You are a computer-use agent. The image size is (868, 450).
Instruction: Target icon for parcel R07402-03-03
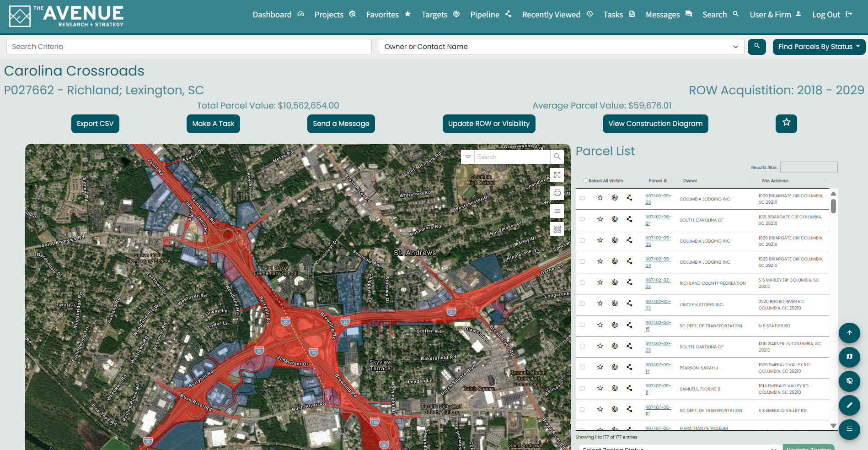click(615, 346)
